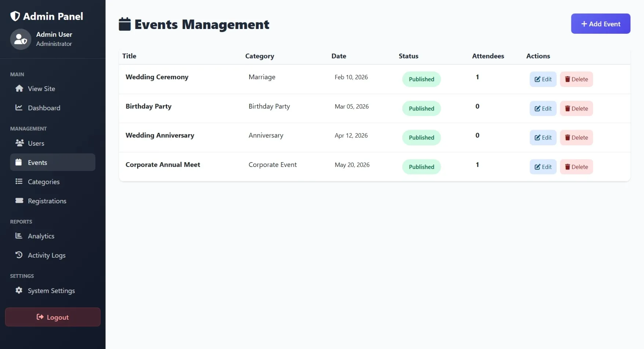Edit the Corporate Annual Meet event
Viewport: 644px width, 349px height.
click(x=543, y=167)
